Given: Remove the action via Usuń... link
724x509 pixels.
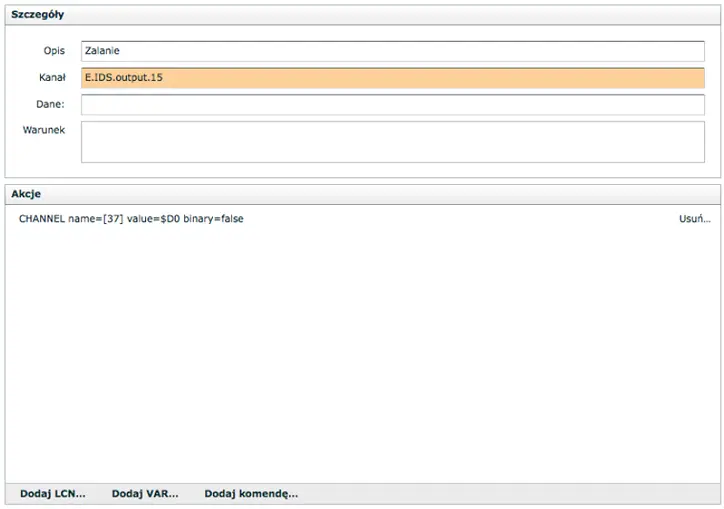Looking at the screenshot, I should coord(694,219).
